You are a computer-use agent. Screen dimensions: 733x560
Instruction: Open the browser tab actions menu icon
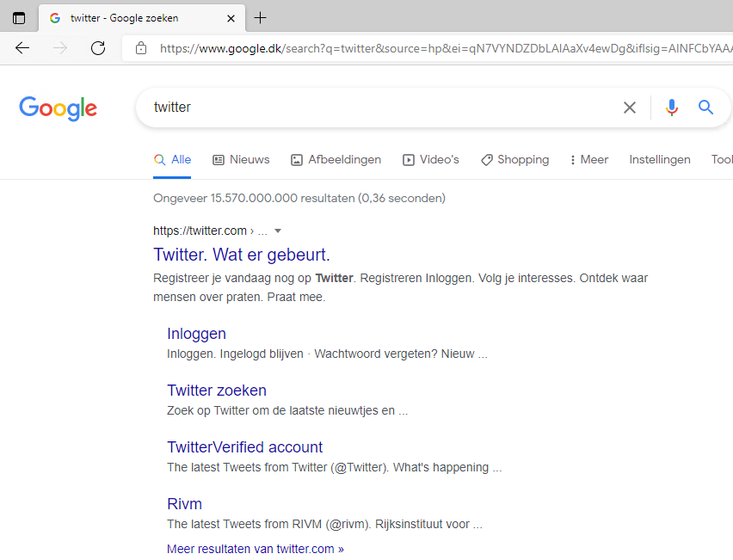pyautogui.click(x=19, y=18)
